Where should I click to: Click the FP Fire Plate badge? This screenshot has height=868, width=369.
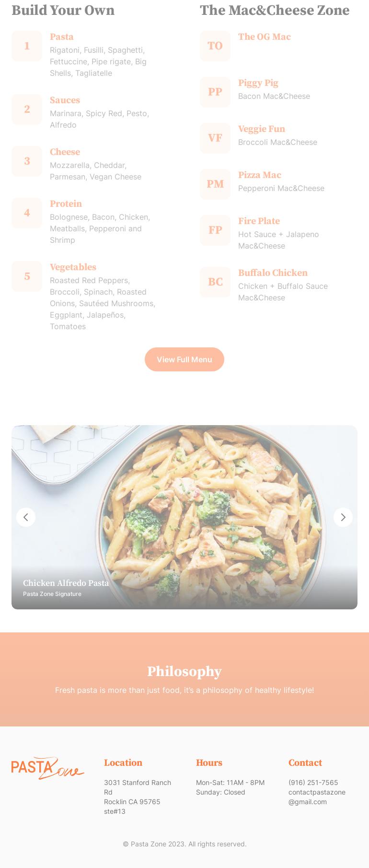[x=215, y=230]
